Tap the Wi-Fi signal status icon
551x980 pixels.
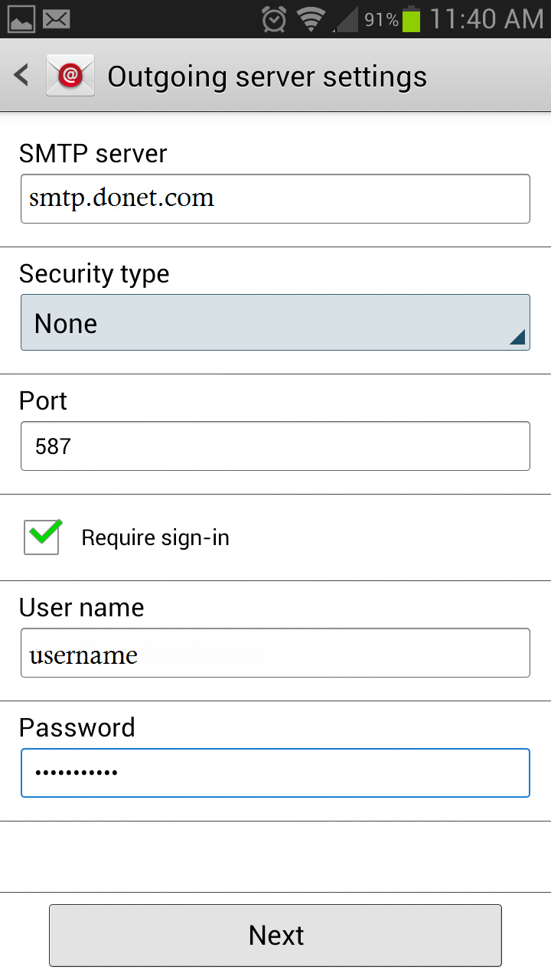[x=311, y=19]
